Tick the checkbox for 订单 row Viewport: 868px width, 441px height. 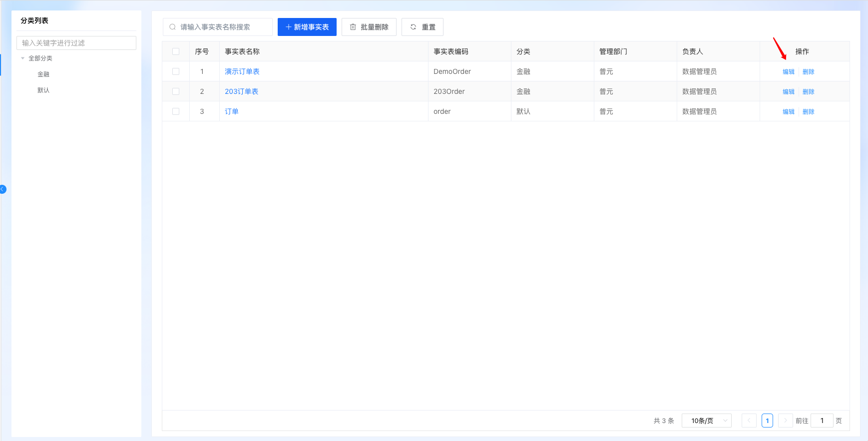(x=176, y=111)
